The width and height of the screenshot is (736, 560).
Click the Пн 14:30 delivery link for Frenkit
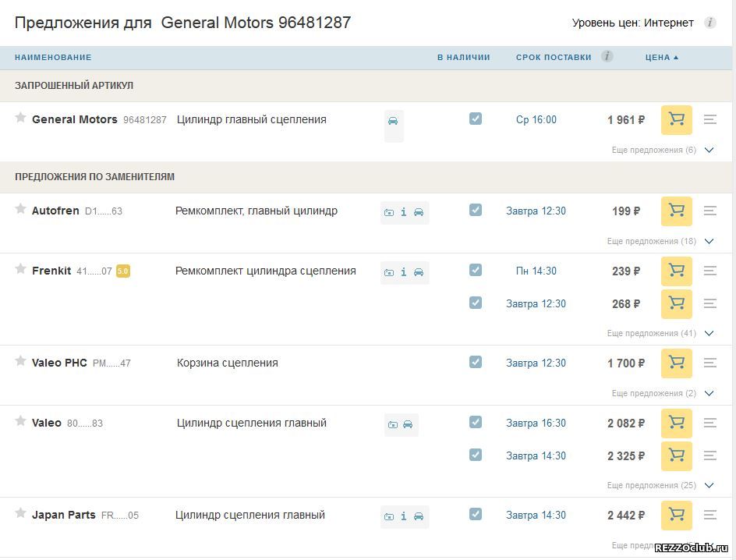(536, 271)
